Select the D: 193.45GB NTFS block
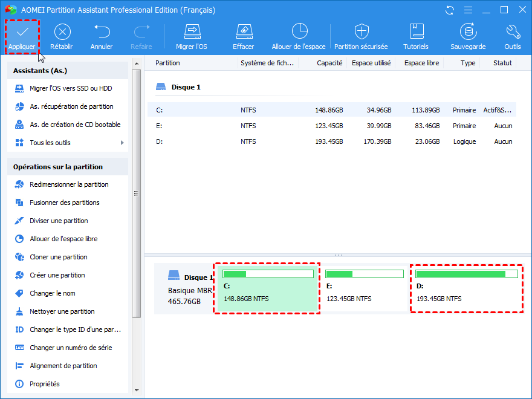Viewport: 532px width, 399px height. pyautogui.click(x=466, y=289)
